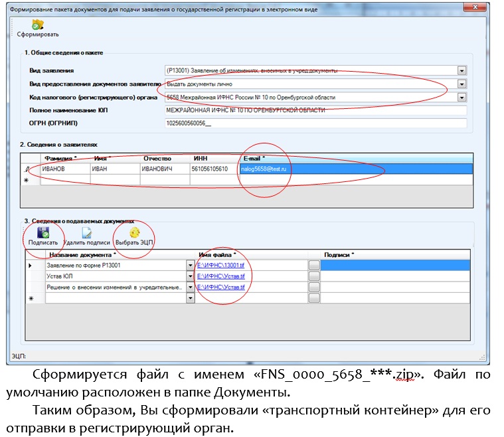Image resolution: width=504 pixels, height=437 pixels.
Task: Click the Полное наименование ЮЛ field
Action: pyautogui.click(x=315, y=110)
